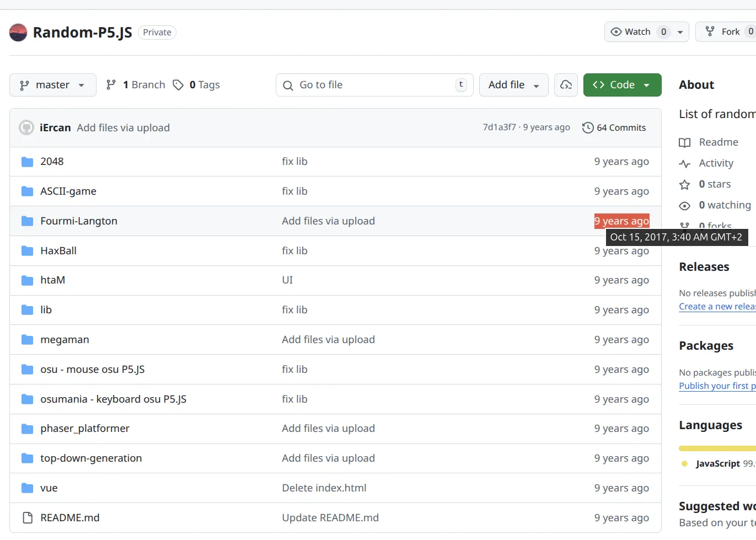Viewport: 756px width, 540px height.
Task: Open the Watch options dropdown arrow
Action: pyautogui.click(x=680, y=32)
